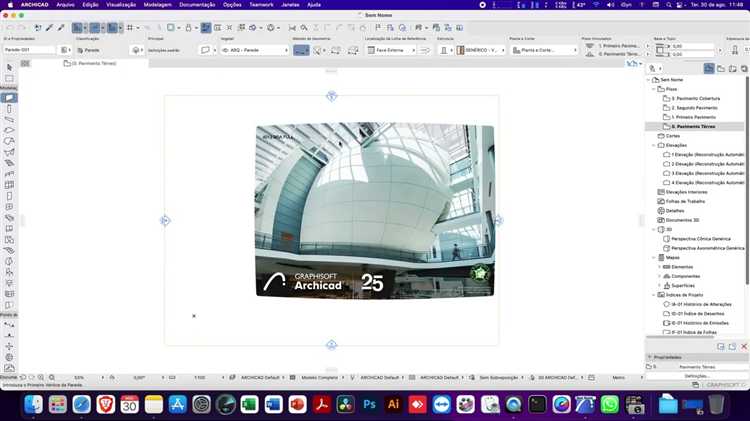Click the Layout Book icon in Navigator
The width and height of the screenshot is (750, 421).
click(732, 68)
